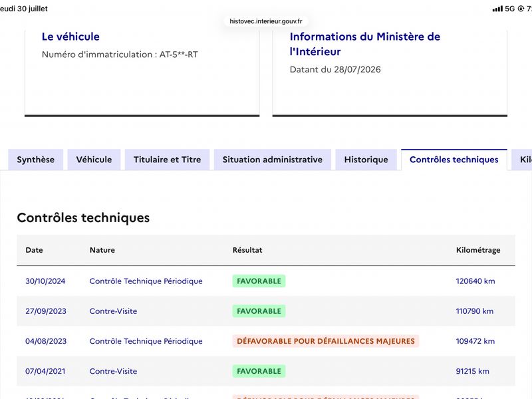This screenshot has height=399, width=532.
Task: Tap the 5G network indicator
Action: click(509, 9)
